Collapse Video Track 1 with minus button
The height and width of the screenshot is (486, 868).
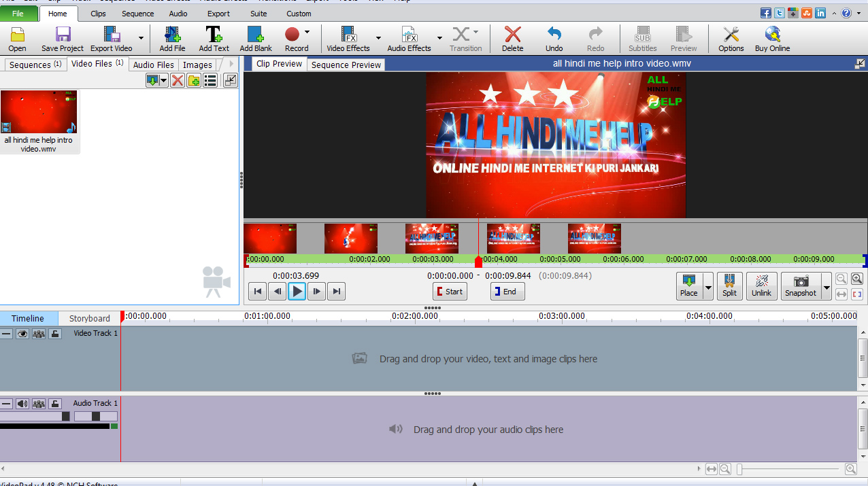point(6,334)
